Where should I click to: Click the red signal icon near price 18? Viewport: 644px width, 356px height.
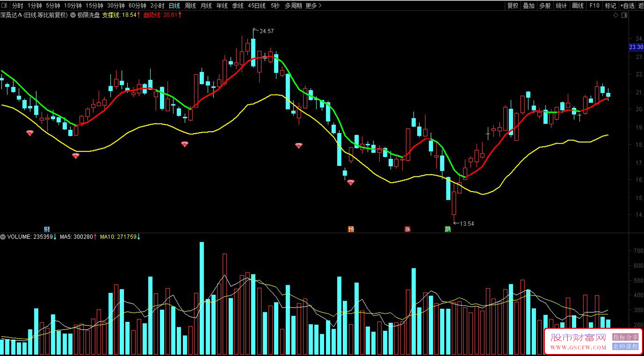point(185,144)
